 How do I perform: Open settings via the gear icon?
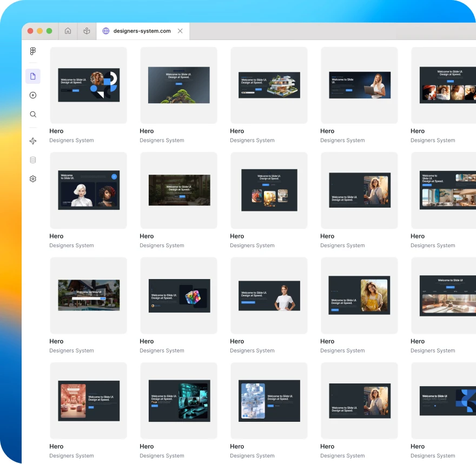[x=32, y=178]
